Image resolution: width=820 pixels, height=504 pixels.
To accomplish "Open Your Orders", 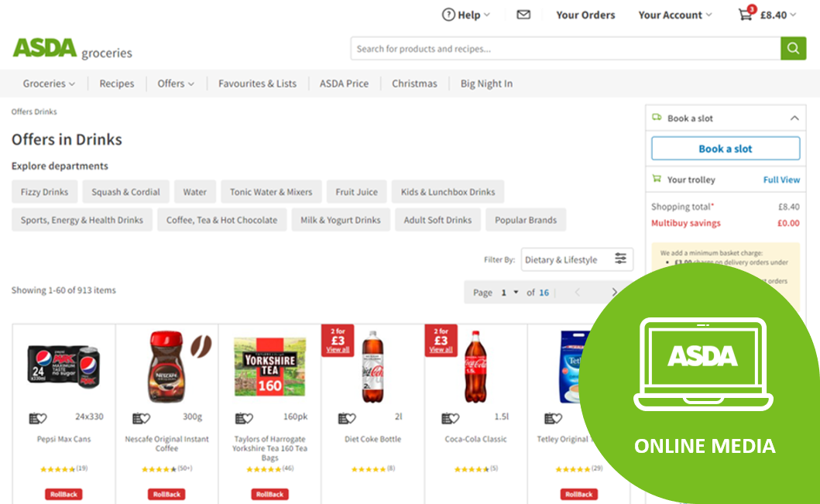I will point(585,15).
